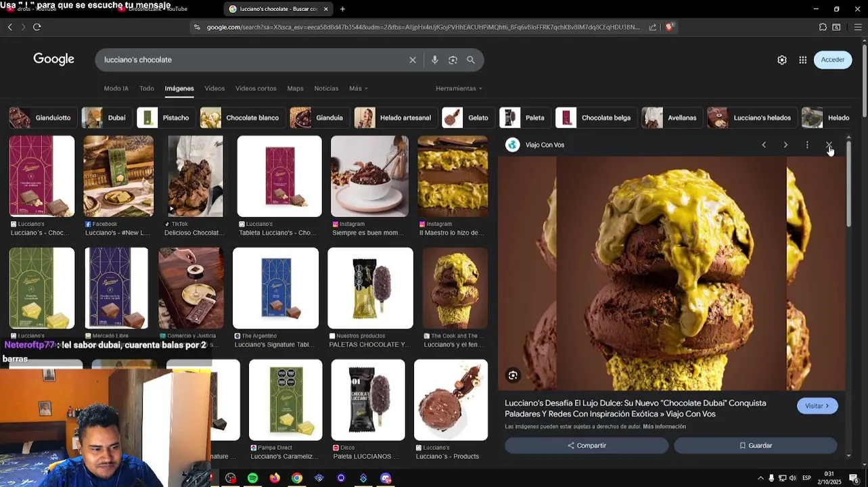Switch to the Videos tab

coord(214,89)
